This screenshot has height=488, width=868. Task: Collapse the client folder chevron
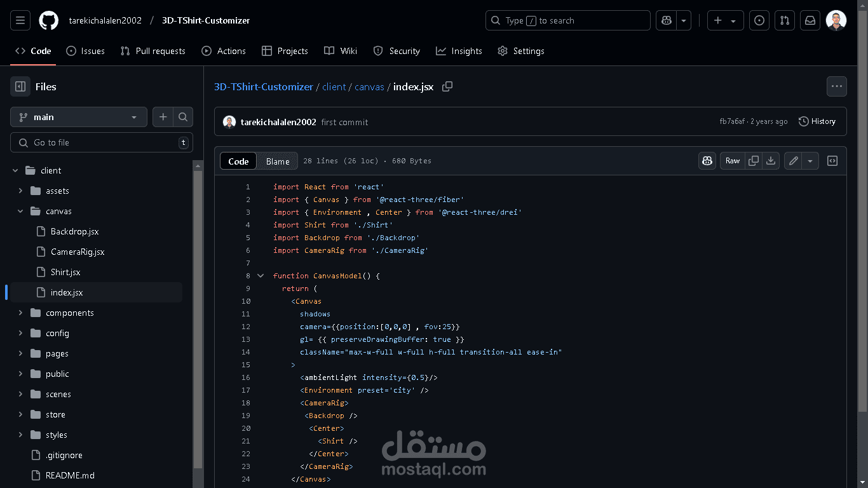point(15,170)
